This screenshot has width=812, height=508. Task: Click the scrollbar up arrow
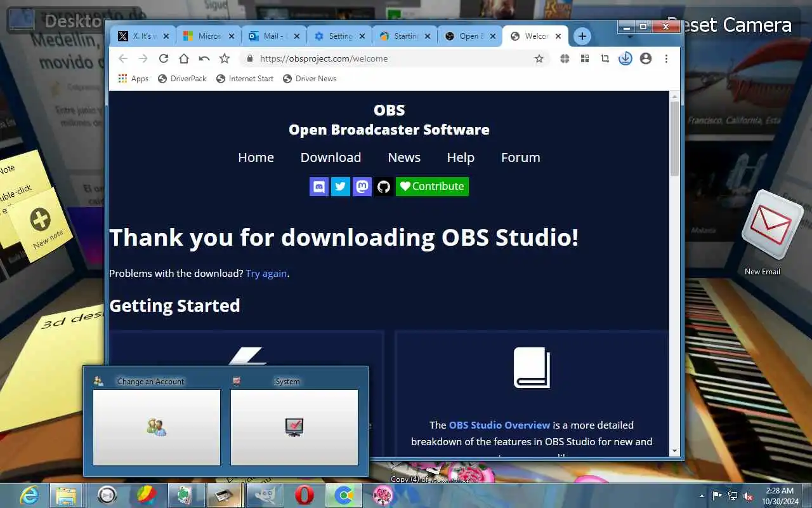675,96
